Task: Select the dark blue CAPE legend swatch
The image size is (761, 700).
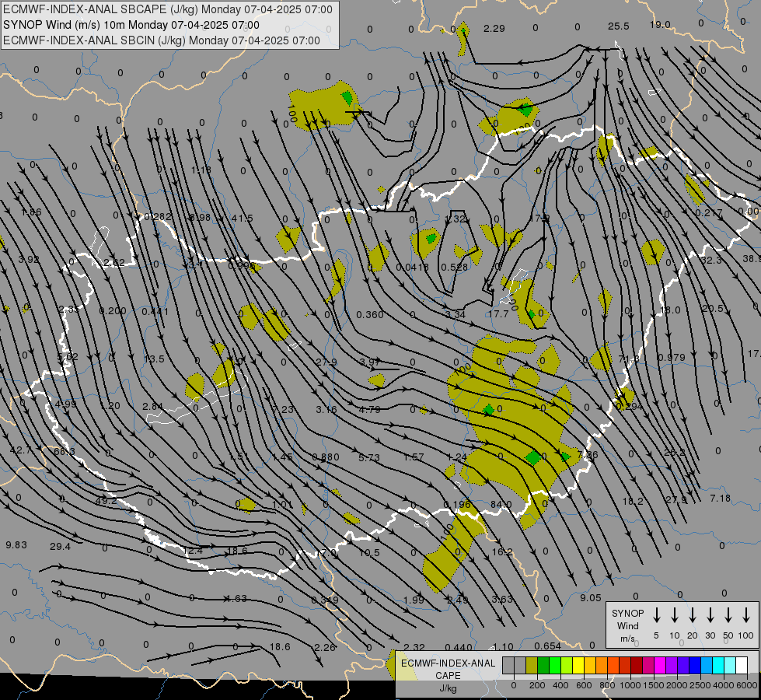Action: click(694, 666)
